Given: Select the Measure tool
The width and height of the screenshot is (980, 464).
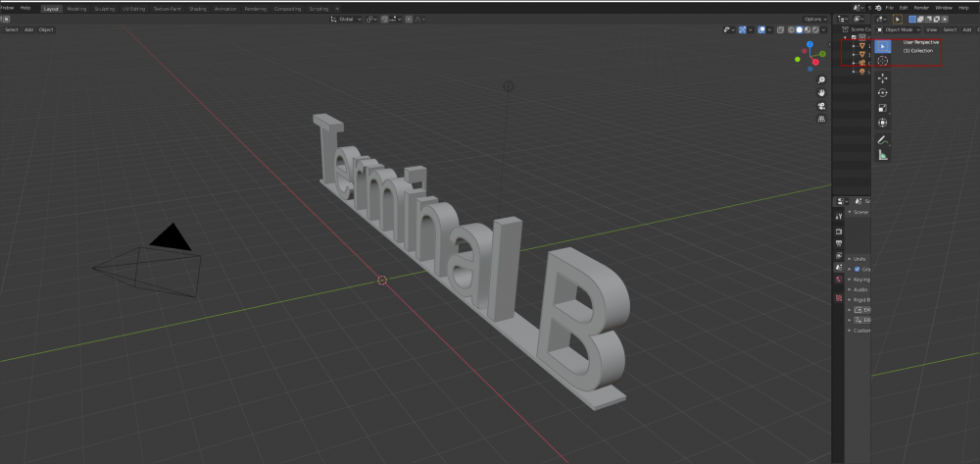Looking at the screenshot, I should 883,155.
